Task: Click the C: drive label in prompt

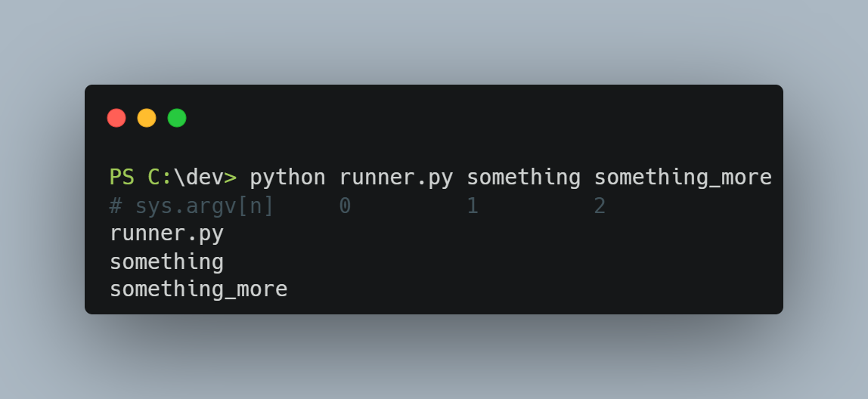Action: tap(160, 177)
